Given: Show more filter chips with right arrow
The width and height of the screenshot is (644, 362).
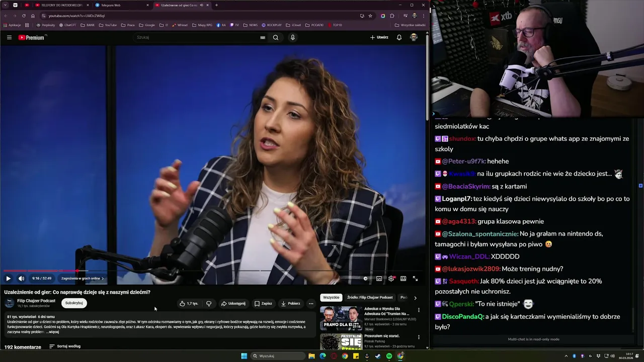Looking at the screenshot, I should (x=415, y=298).
